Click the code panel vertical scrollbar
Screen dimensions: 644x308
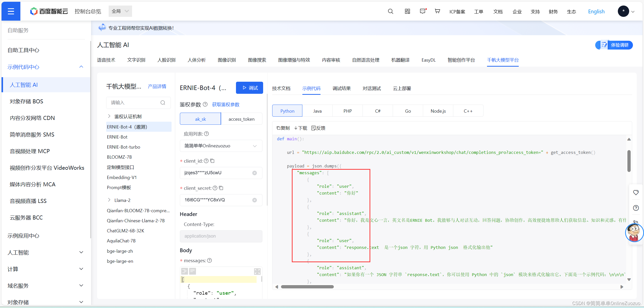coord(629,161)
